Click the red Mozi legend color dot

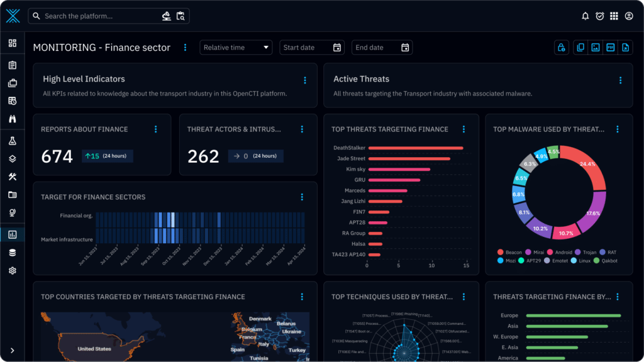(x=501, y=260)
